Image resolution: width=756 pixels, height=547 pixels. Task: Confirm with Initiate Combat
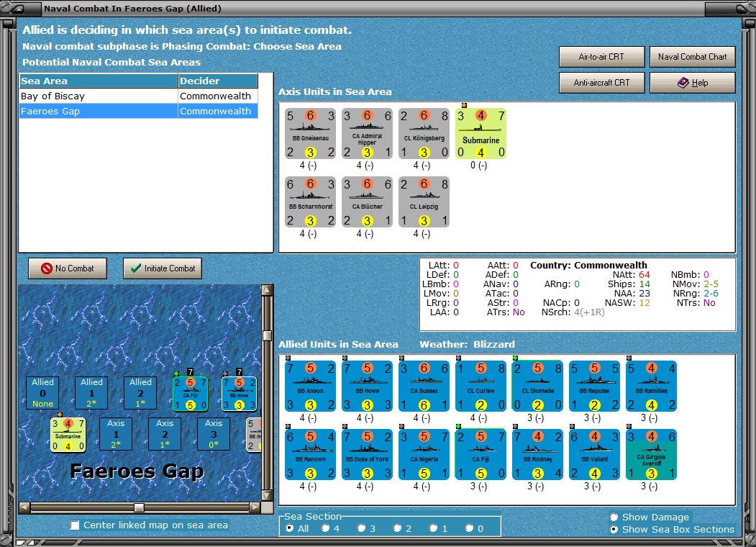[163, 268]
